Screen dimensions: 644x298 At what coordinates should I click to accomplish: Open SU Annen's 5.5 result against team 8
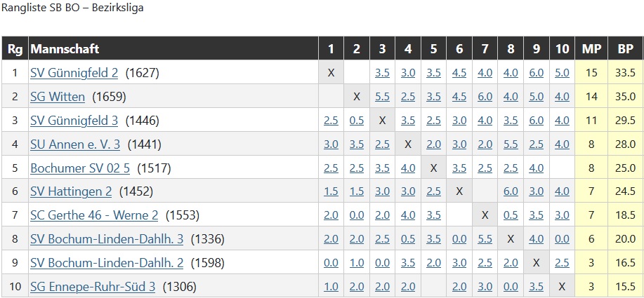point(511,144)
